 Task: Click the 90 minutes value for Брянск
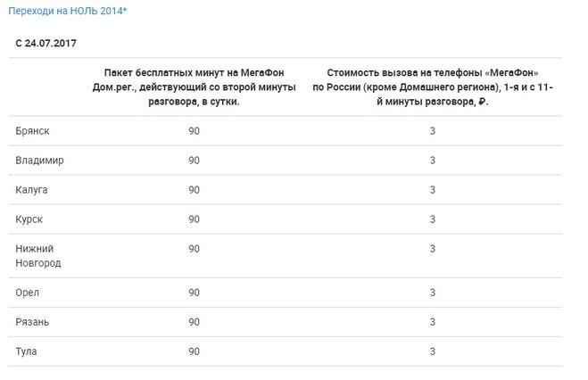pos(194,131)
